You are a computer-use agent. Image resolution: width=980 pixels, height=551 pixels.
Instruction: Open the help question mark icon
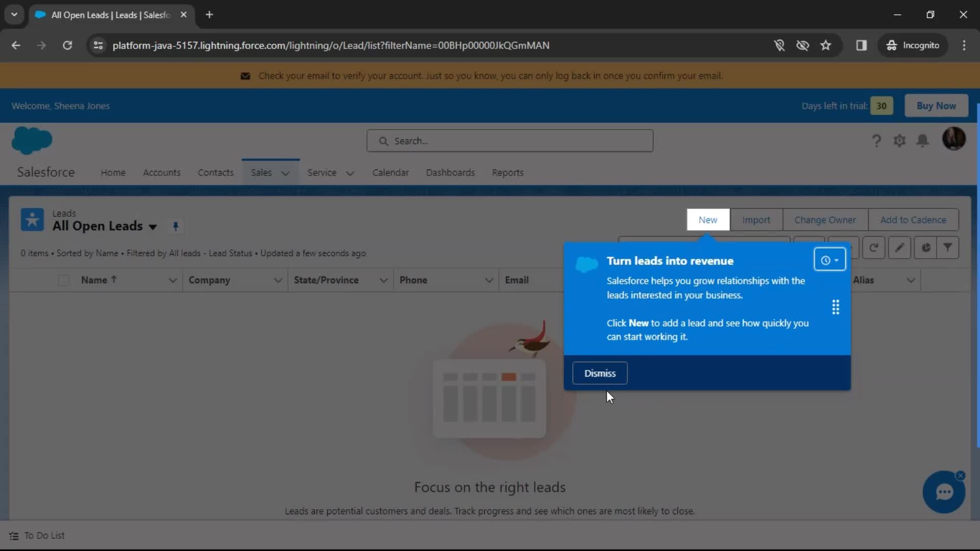click(876, 140)
